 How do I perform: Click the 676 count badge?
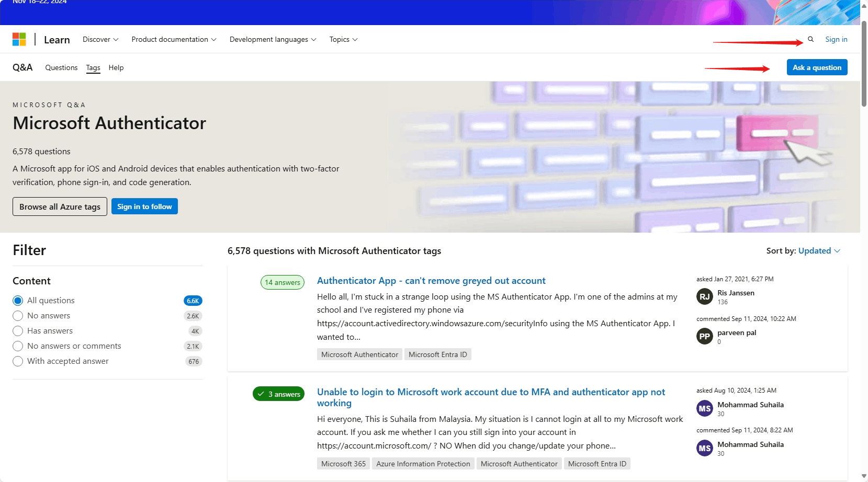coord(194,361)
